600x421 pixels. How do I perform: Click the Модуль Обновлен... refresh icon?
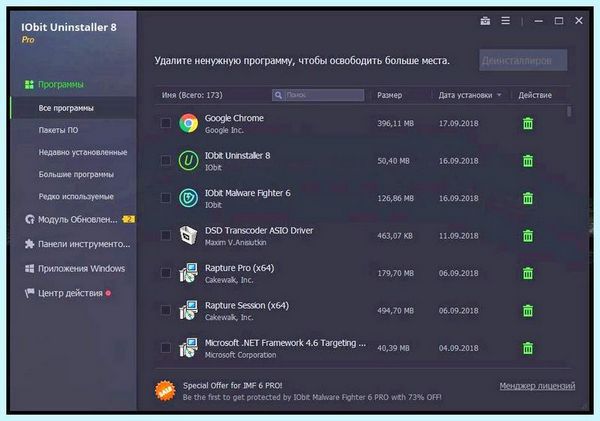29,219
